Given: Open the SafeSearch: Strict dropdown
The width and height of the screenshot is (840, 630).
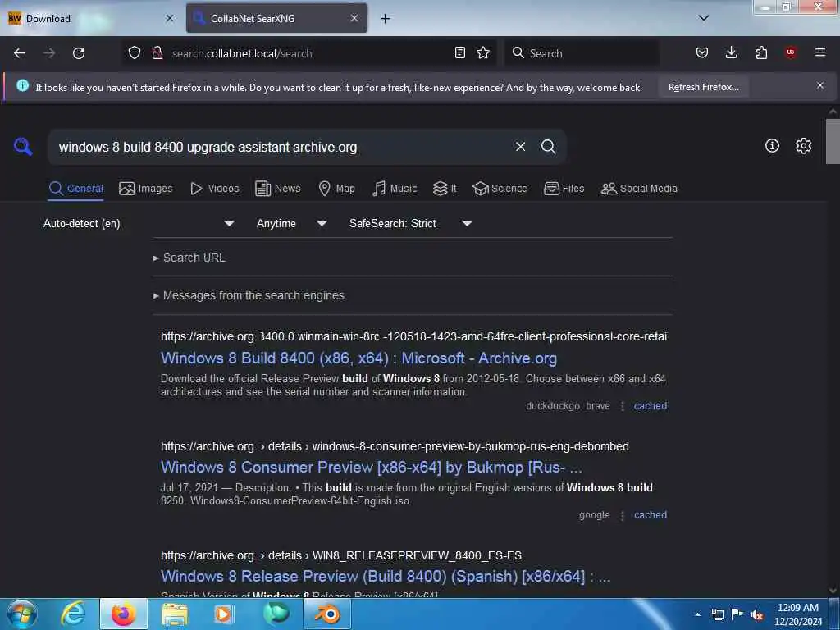Looking at the screenshot, I should point(410,223).
